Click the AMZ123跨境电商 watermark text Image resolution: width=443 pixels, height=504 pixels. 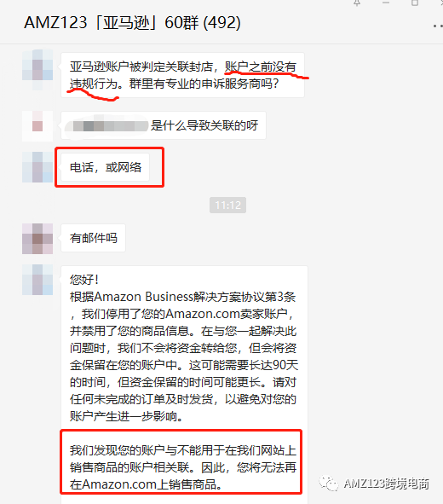click(x=387, y=484)
